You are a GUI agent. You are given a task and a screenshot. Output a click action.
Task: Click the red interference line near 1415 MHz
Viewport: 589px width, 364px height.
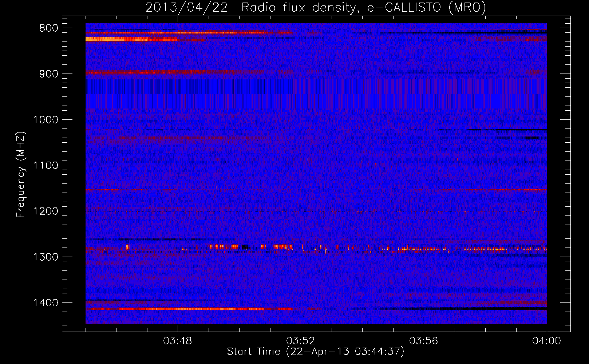coord(189,309)
